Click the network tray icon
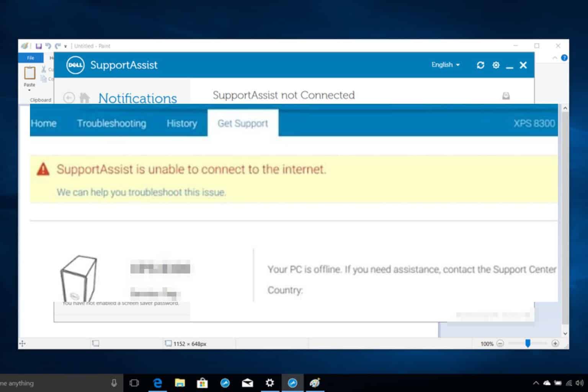The image size is (588, 392). pos(569,383)
